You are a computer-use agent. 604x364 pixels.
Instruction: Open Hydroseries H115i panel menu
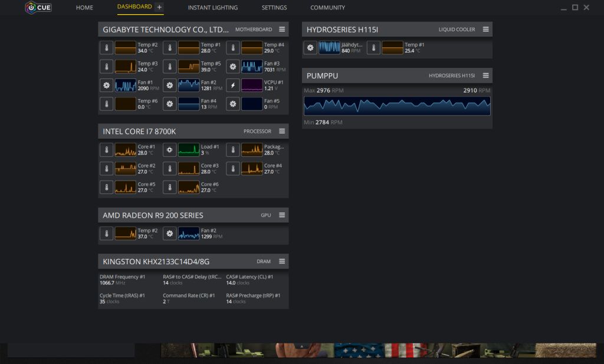pos(486,29)
